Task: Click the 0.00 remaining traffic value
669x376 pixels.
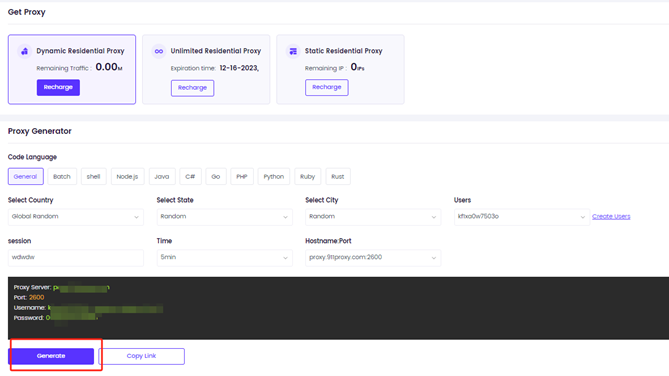Action: point(108,67)
